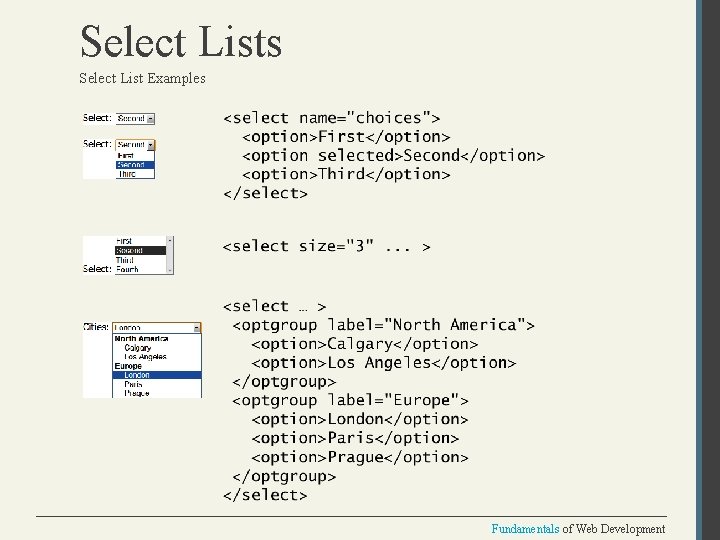
Task: Click the Europe group label in the Cities list
Action: (x=128, y=366)
